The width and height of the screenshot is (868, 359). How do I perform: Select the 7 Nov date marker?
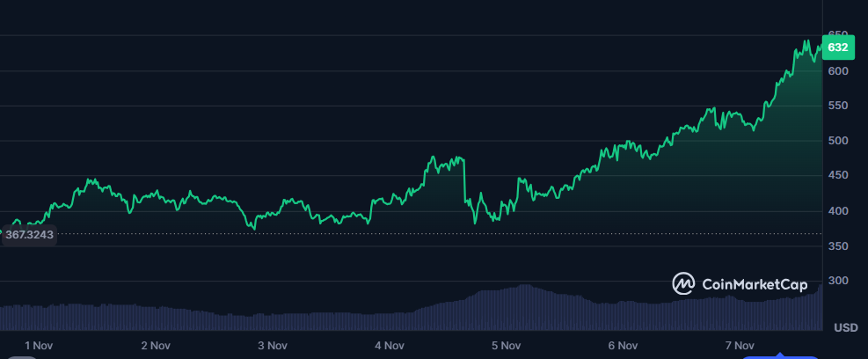(x=740, y=345)
